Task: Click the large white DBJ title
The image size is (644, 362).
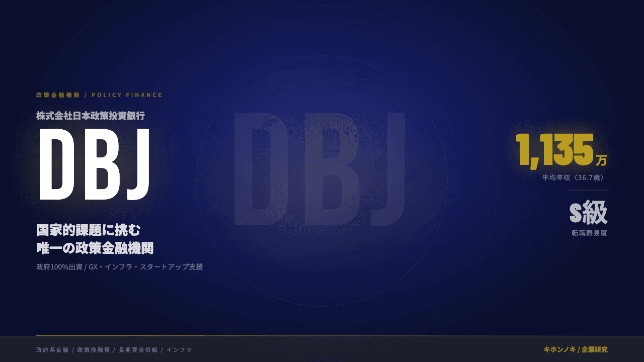Action: coord(95,164)
